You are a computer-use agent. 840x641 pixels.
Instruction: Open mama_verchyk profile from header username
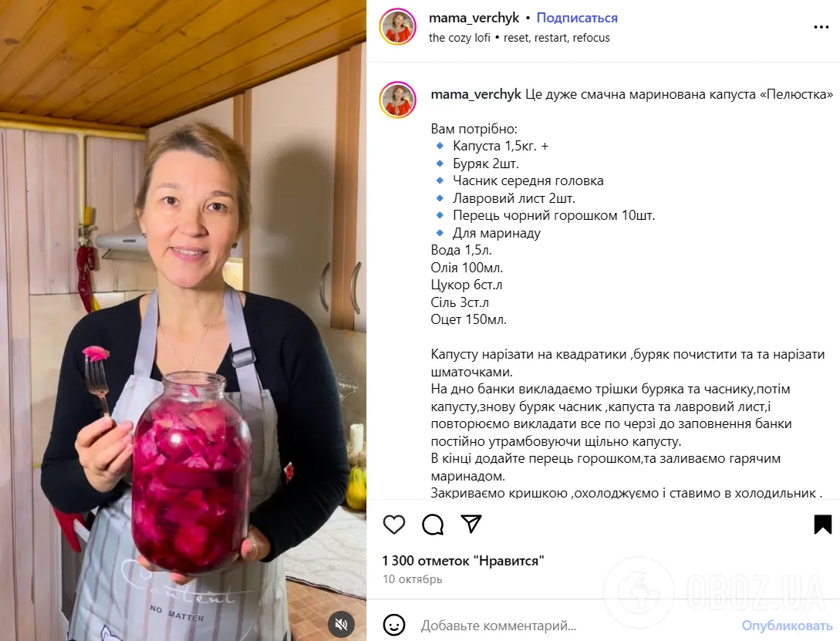click(474, 18)
